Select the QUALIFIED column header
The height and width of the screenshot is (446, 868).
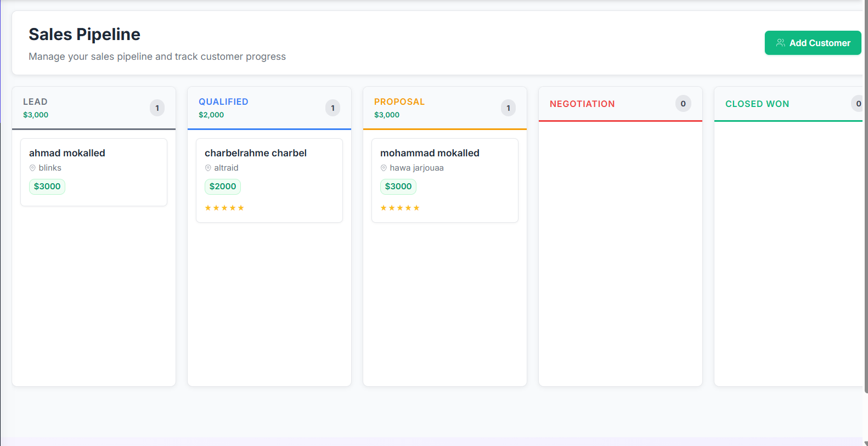pos(223,102)
